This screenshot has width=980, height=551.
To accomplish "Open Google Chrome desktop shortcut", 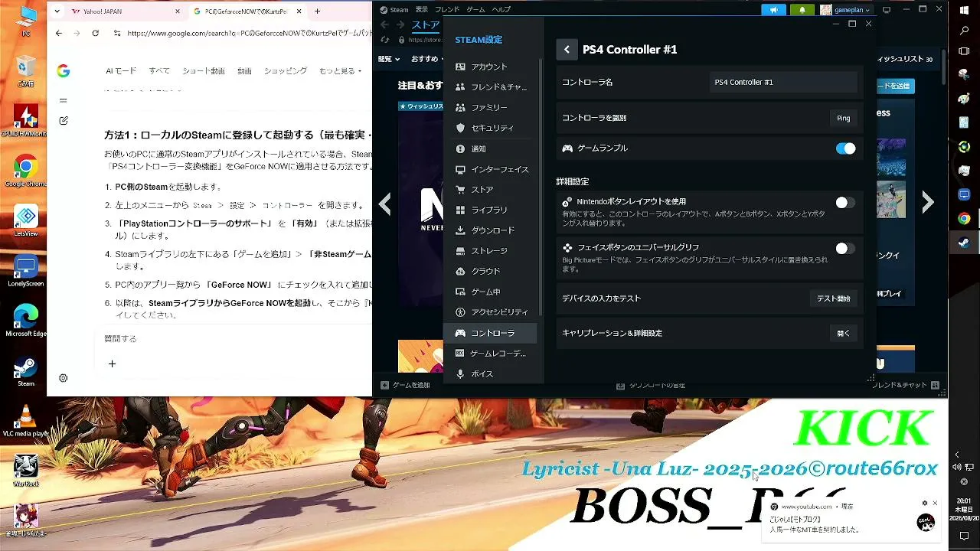I will (25, 171).
